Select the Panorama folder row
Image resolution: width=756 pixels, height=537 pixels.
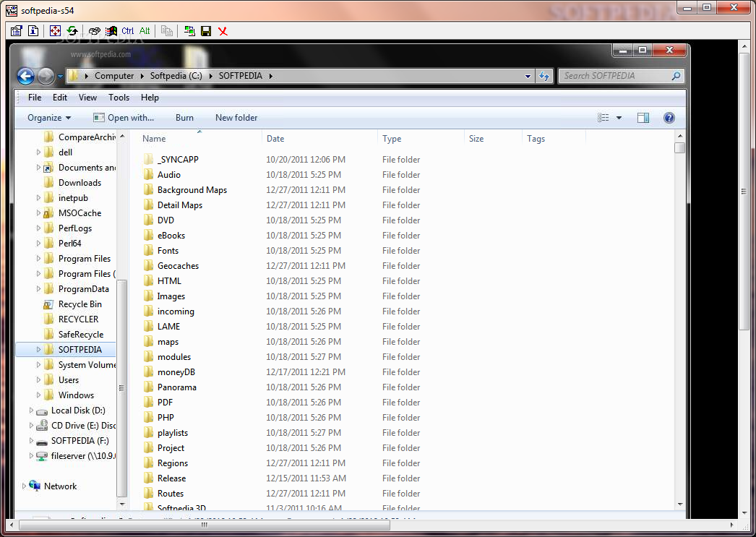176,387
